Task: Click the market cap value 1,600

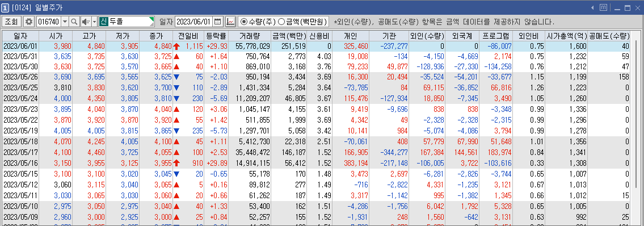Action: 579,47
